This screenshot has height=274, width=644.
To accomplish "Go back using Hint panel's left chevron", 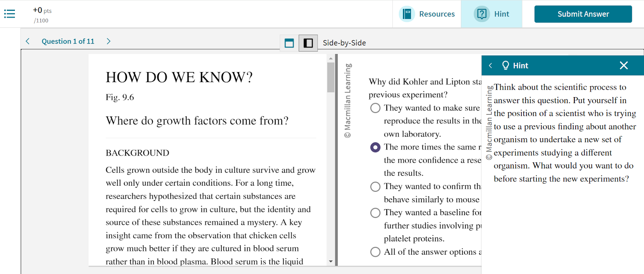I will (x=490, y=66).
